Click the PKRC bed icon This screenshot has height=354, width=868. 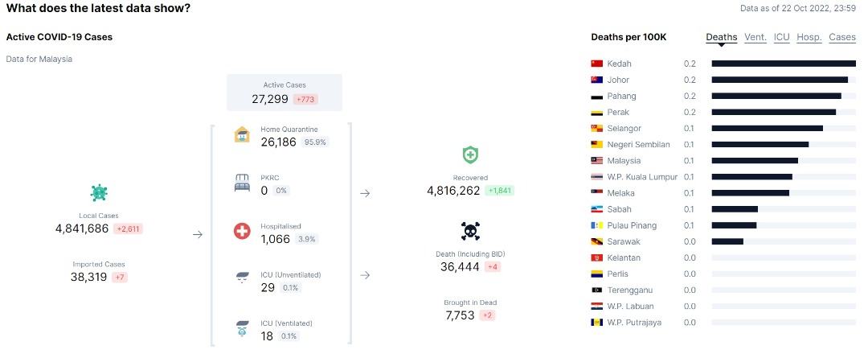pyautogui.click(x=242, y=183)
